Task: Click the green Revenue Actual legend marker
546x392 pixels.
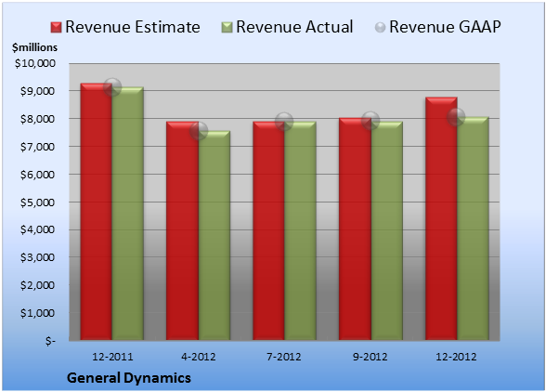Action: 227,28
